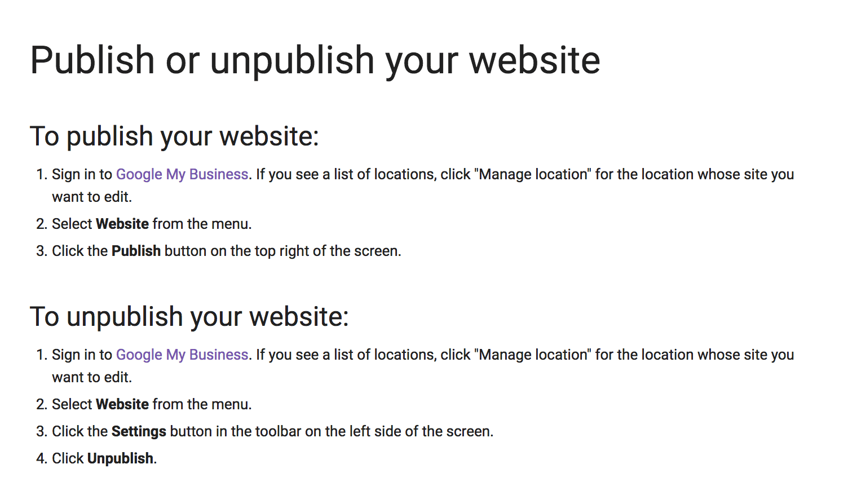857x504 pixels.
Task: Click the bold 'Settings' word
Action: [x=139, y=431]
